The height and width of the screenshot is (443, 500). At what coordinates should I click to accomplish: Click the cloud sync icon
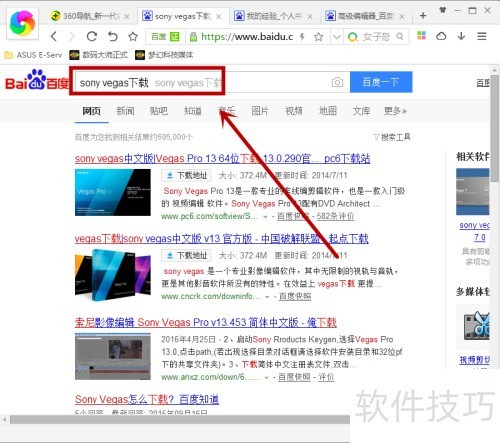(441, 36)
